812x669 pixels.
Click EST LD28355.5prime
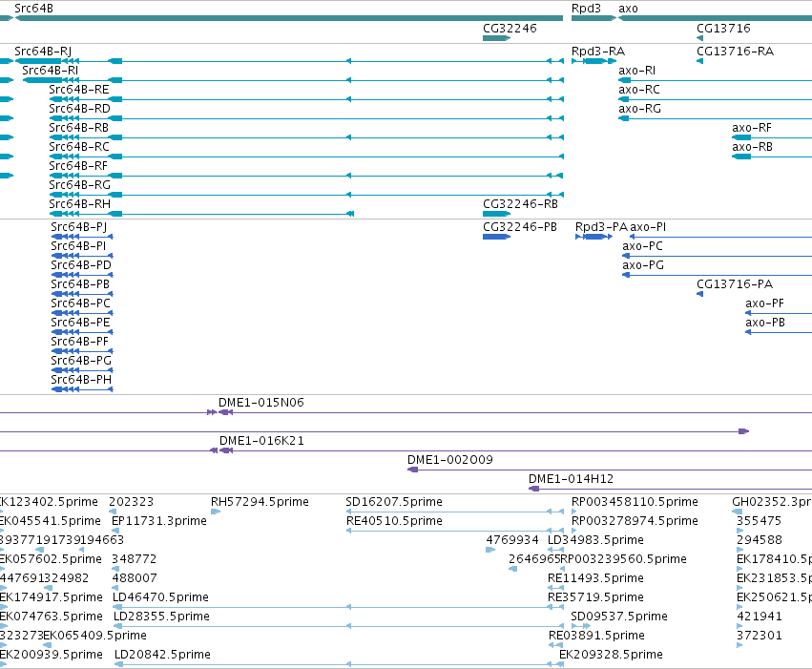[x=161, y=617]
